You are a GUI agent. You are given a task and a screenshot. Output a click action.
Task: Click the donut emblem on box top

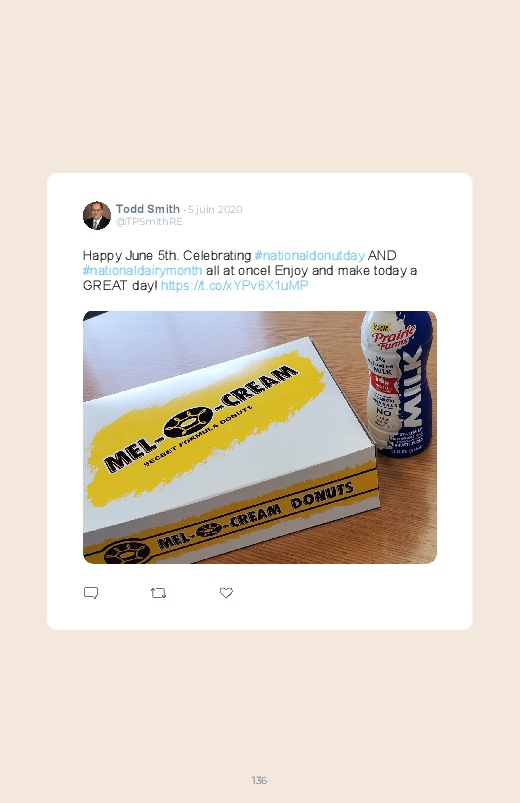[188, 423]
